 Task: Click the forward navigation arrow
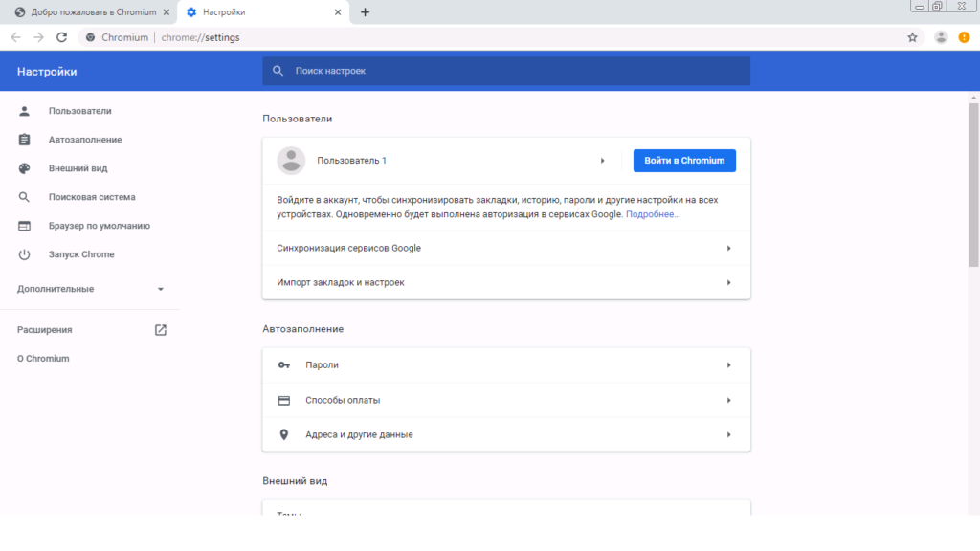[38, 37]
